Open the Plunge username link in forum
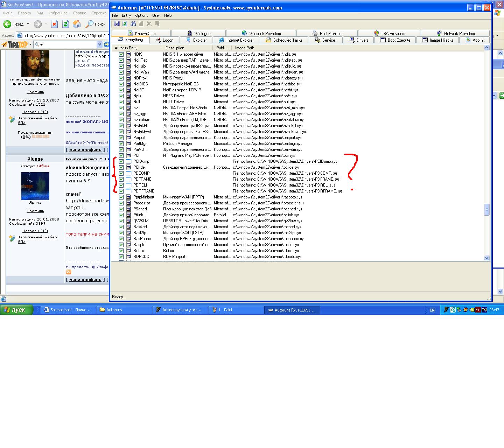The image size is (504, 448). [35, 159]
